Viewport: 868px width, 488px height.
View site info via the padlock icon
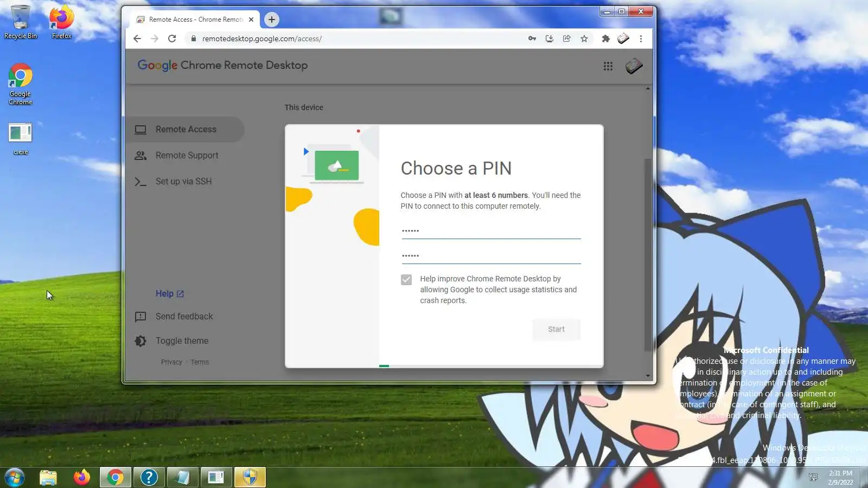pos(193,38)
